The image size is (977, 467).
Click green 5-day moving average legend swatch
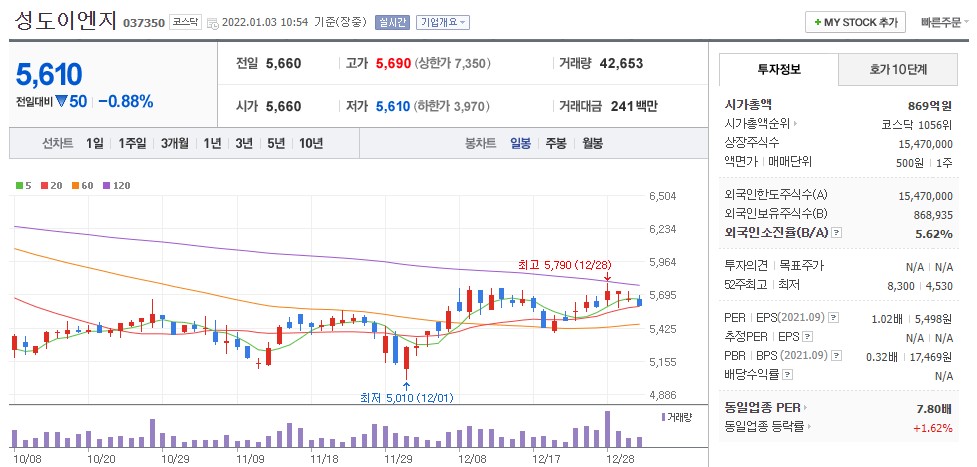(19, 185)
